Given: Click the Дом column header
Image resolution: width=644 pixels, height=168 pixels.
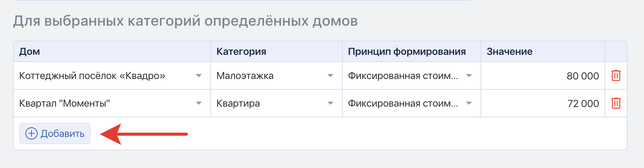Looking at the screenshot, I should coord(30,52).
